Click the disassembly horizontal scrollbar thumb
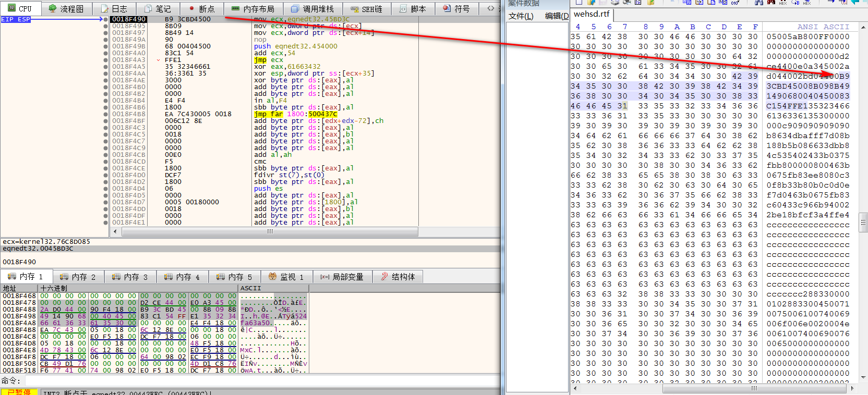This screenshot has height=395, width=868. coord(270,231)
